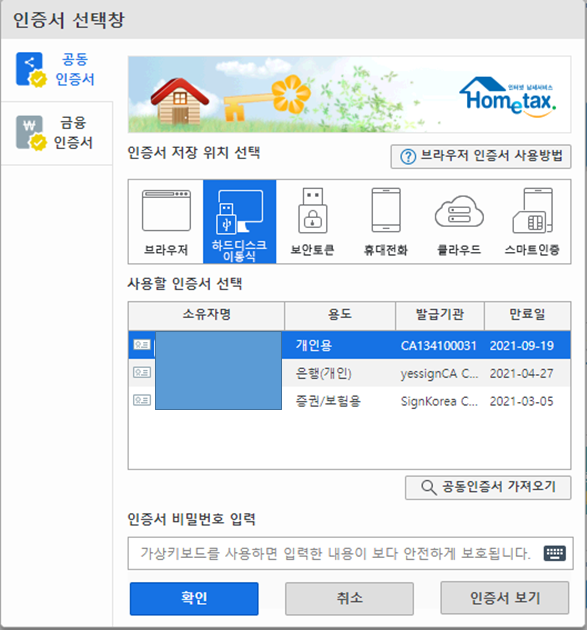Viewport: 587px width, 630px height.
Task: Choose the 휴대전화 storage location
Action: pyautogui.click(x=385, y=222)
